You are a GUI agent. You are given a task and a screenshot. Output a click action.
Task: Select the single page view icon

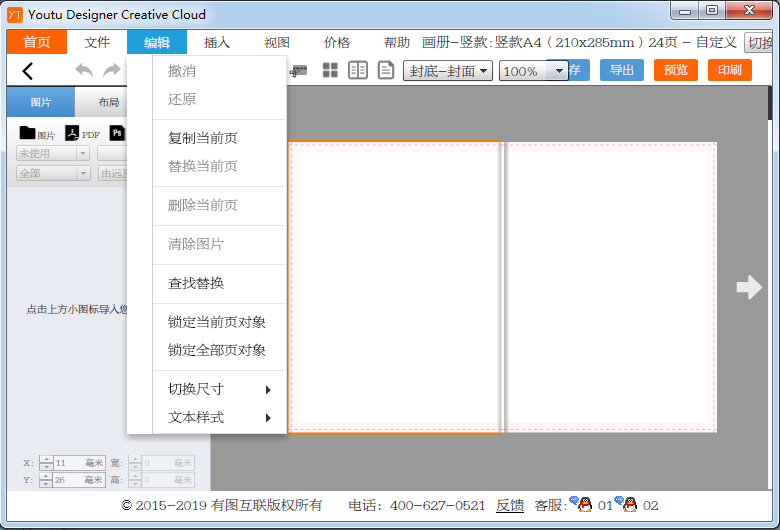pyautogui.click(x=385, y=71)
